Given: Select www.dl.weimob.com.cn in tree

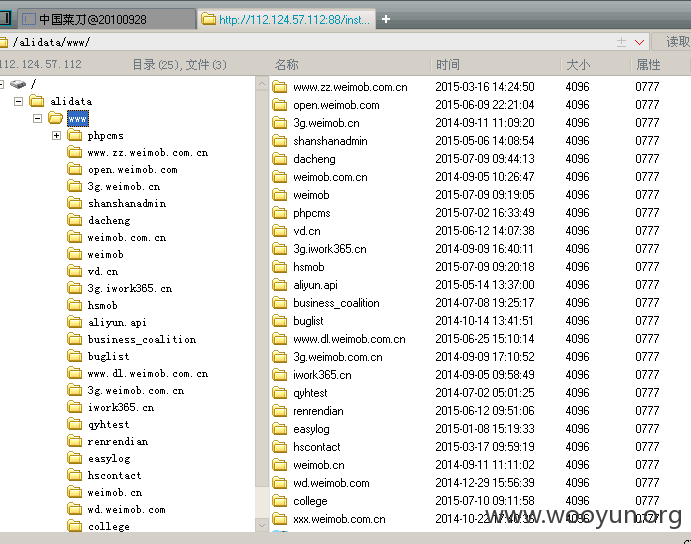Looking at the screenshot, I should pyautogui.click(x=148, y=373).
